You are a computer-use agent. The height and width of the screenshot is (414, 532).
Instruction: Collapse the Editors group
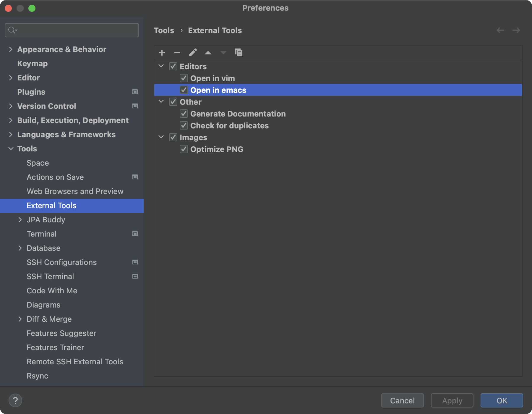pos(161,66)
